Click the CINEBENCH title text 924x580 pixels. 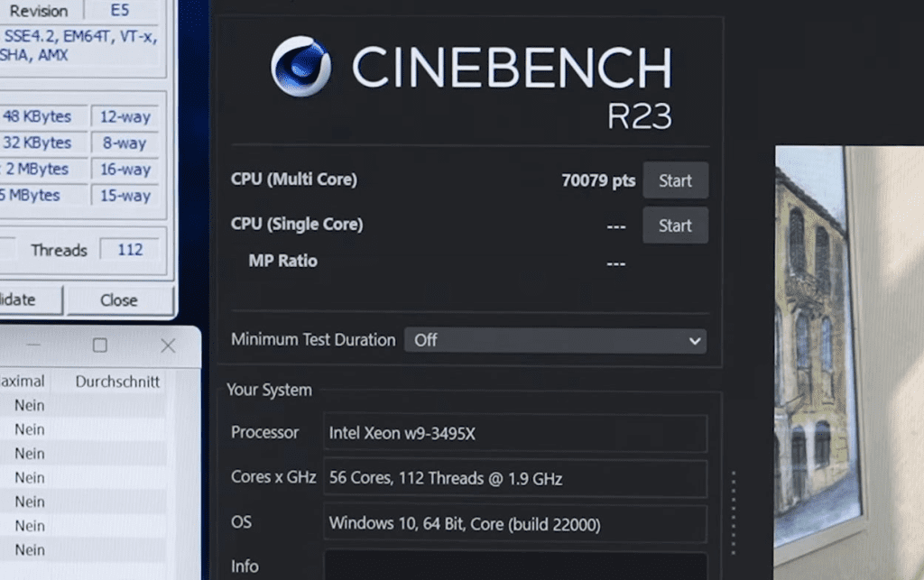coord(512,68)
